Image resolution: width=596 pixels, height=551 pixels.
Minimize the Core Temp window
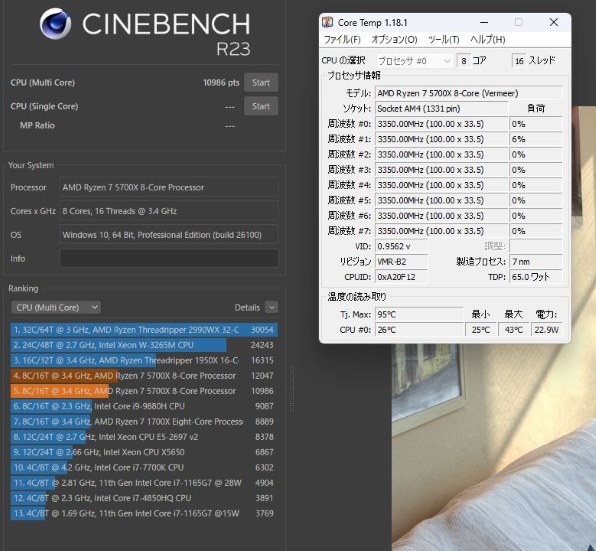coord(484,22)
